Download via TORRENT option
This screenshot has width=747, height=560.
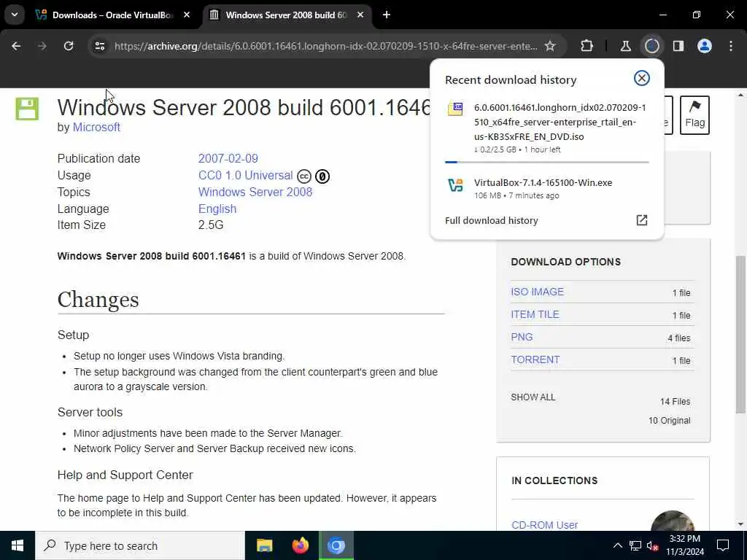coord(535,359)
